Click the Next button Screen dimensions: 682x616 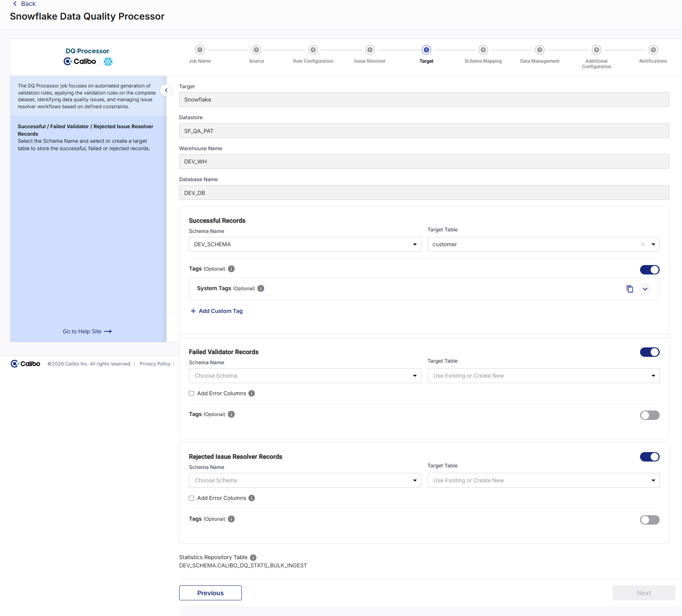(x=644, y=593)
